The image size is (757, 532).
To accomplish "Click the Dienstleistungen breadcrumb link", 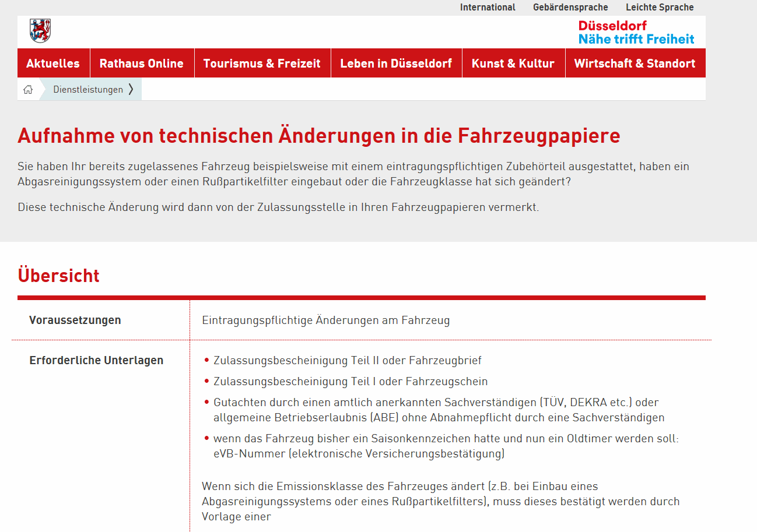I will (x=88, y=90).
